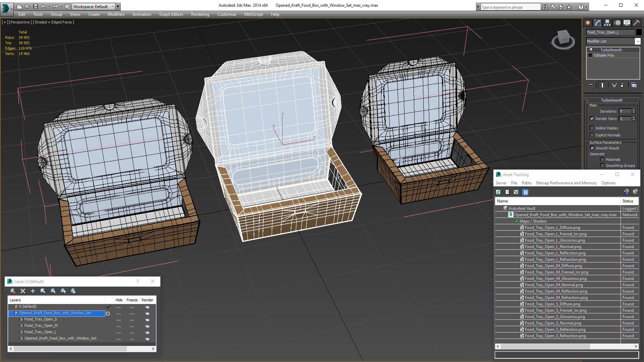
Task: Select Food_Tray_Open_M layer item
Action: [x=41, y=325]
